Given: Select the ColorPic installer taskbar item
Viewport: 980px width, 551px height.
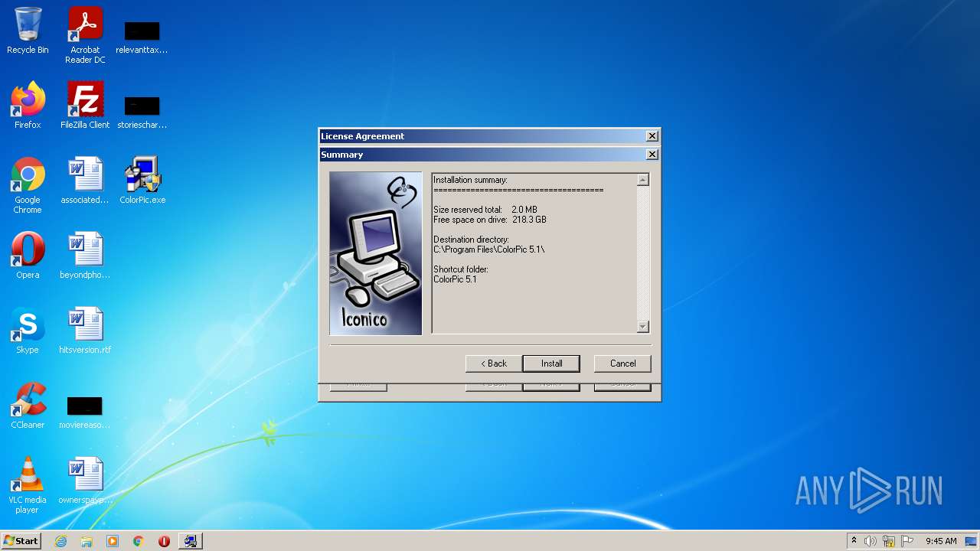Looking at the screenshot, I should click(190, 541).
